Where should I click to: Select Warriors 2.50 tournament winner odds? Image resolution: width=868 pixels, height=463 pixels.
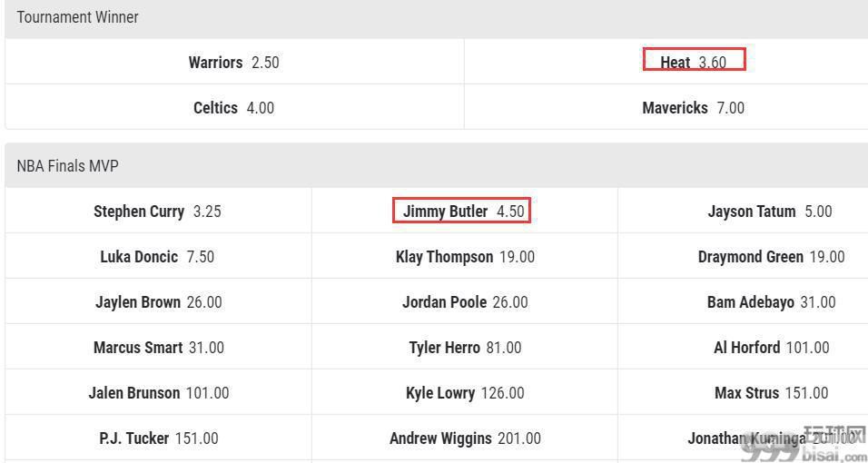pos(234,62)
